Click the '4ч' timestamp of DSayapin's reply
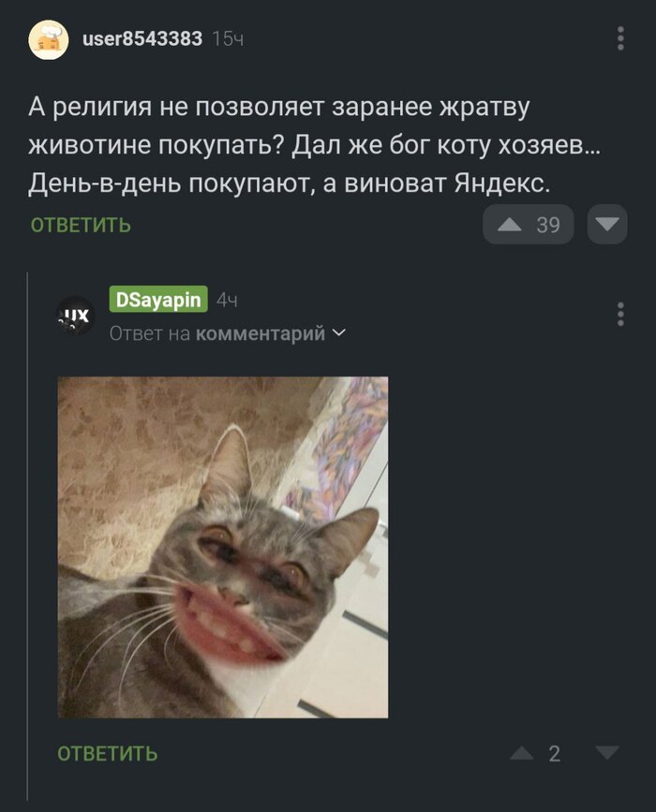Viewport: 656px width, 812px height. (227, 300)
